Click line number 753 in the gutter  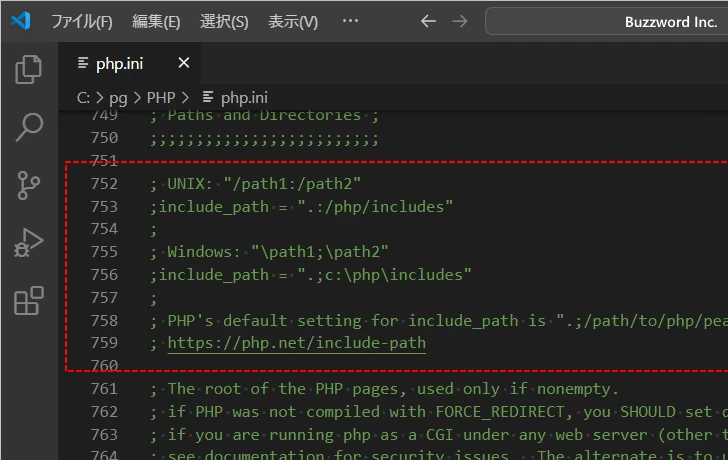(x=104, y=207)
